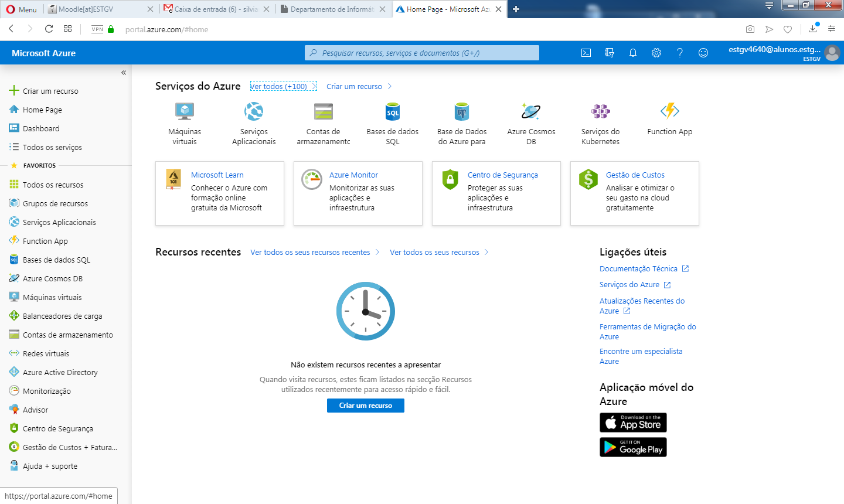The height and width of the screenshot is (504, 844).
Task: Open the Serviços do Kubernetes tile icon
Action: pyautogui.click(x=600, y=111)
